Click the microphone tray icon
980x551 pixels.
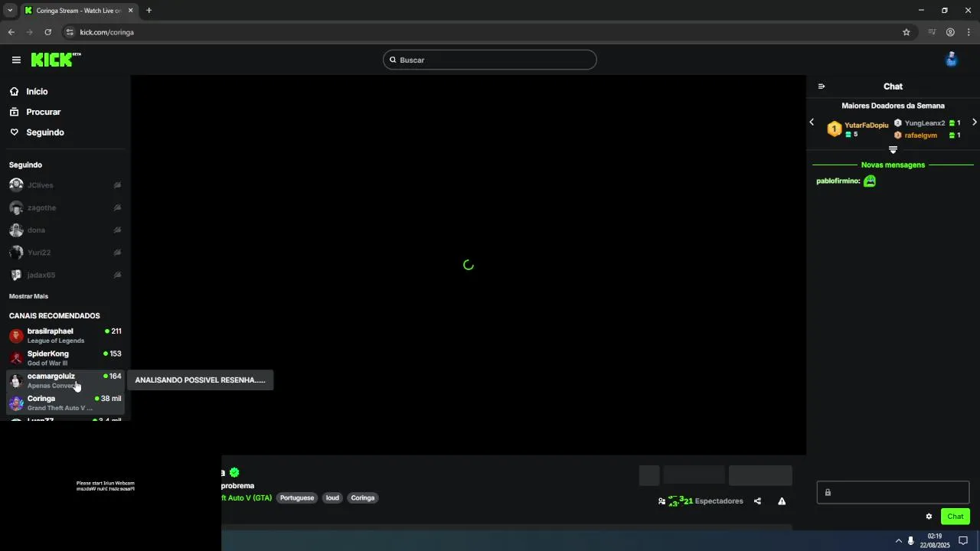(911, 541)
